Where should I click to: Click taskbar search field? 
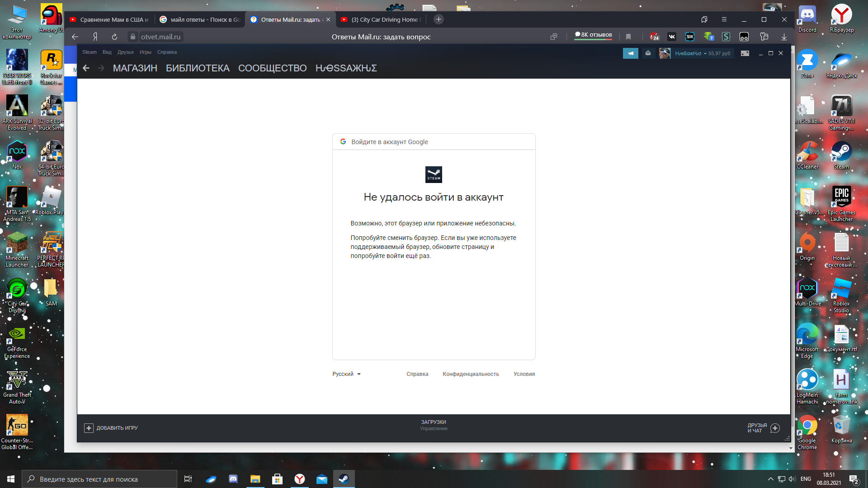pyautogui.click(x=99, y=479)
